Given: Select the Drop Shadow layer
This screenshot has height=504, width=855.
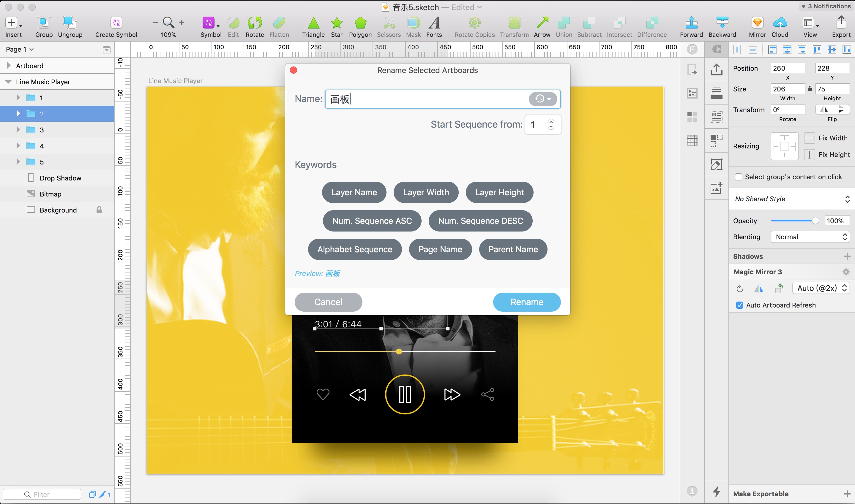Looking at the screenshot, I should [x=57, y=177].
